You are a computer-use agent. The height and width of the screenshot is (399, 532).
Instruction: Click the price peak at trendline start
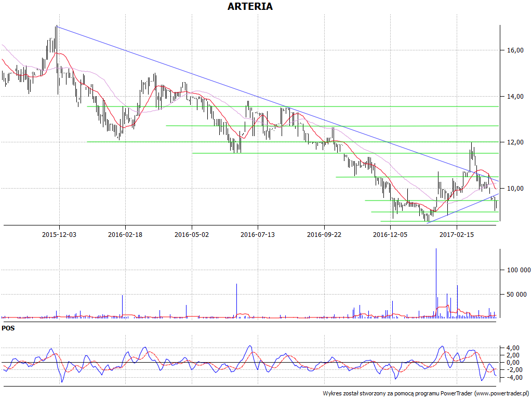pyautogui.click(x=57, y=26)
